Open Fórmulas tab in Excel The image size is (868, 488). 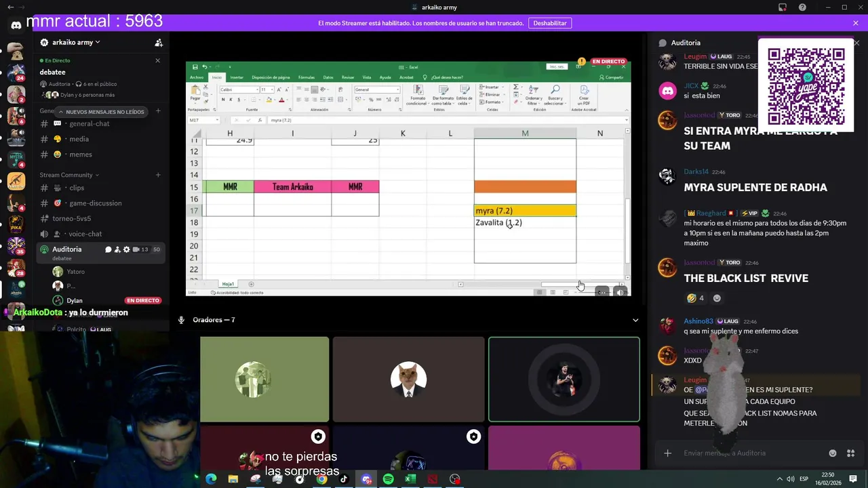tap(307, 77)
